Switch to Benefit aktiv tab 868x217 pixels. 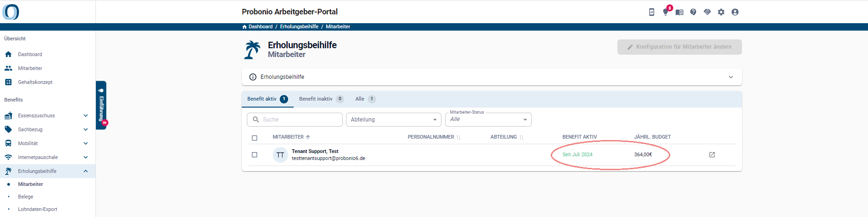point(268,99)
